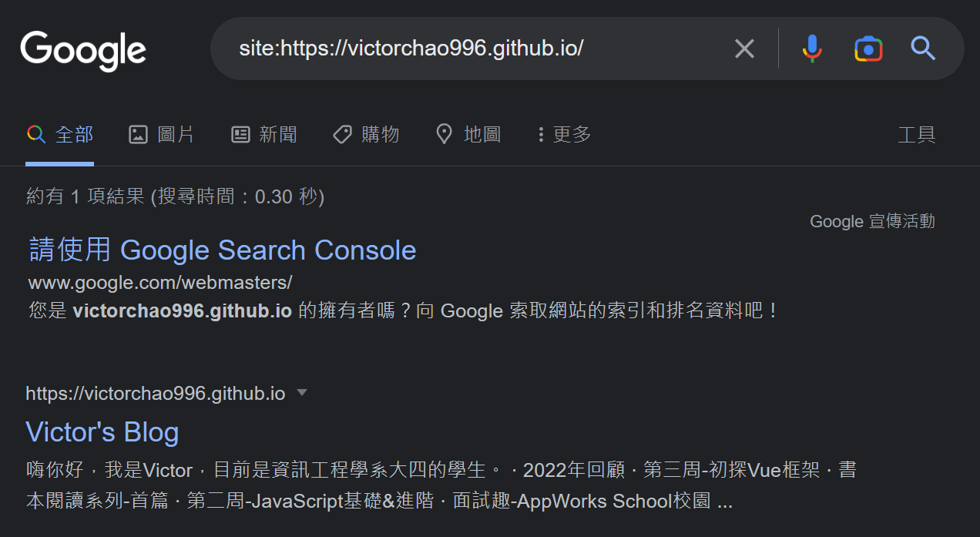Select the 地圖 maps pin icon
This screenshot has height=537, width=980.
point(444,133)
